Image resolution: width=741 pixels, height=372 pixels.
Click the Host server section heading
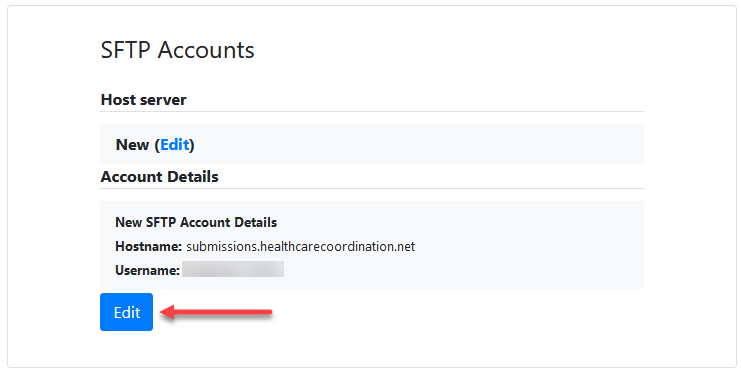(x=144, y=100)
